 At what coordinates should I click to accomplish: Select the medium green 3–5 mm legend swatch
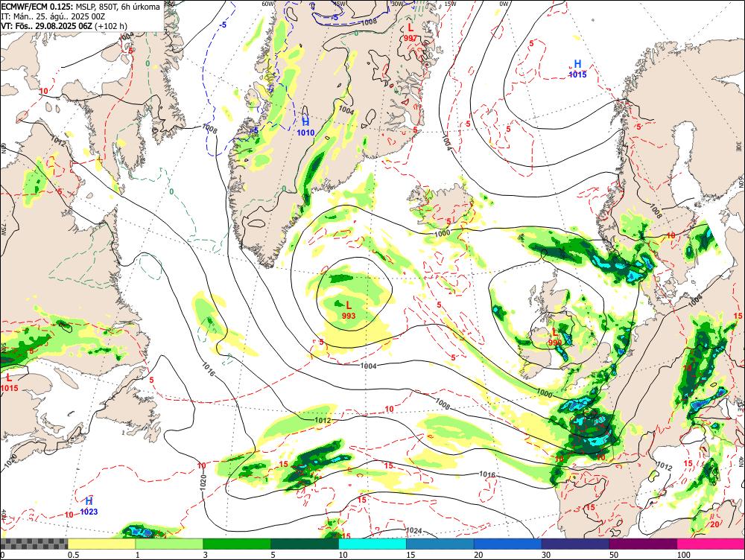click(x=237, y=544)
